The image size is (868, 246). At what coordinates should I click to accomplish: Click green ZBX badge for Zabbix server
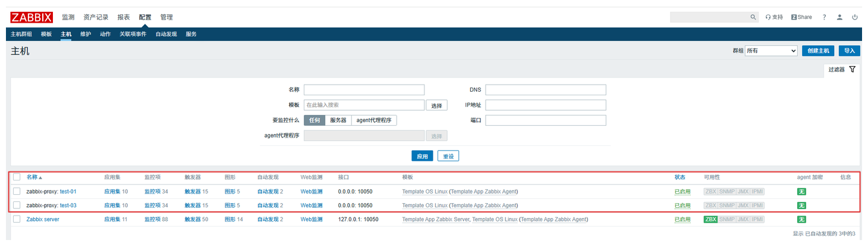point(710,219)
